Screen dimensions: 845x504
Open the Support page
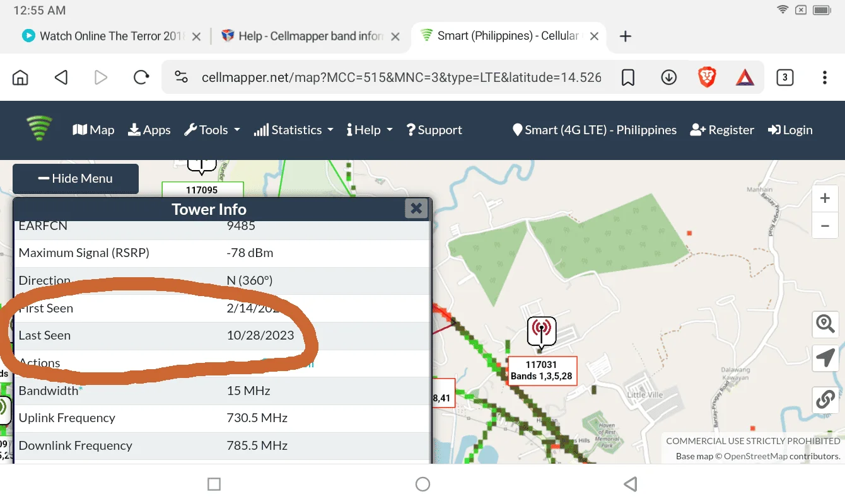click(x=434, y=130)
